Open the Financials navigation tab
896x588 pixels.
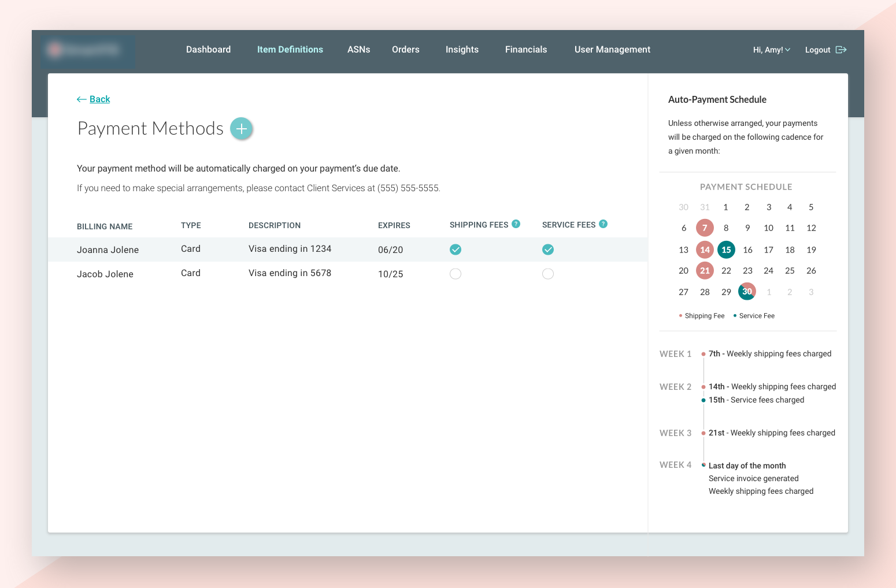(525, 50)
